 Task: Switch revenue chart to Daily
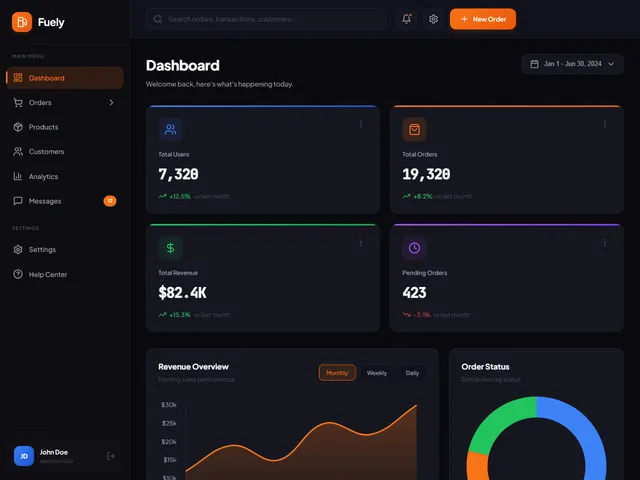(412, 373)
